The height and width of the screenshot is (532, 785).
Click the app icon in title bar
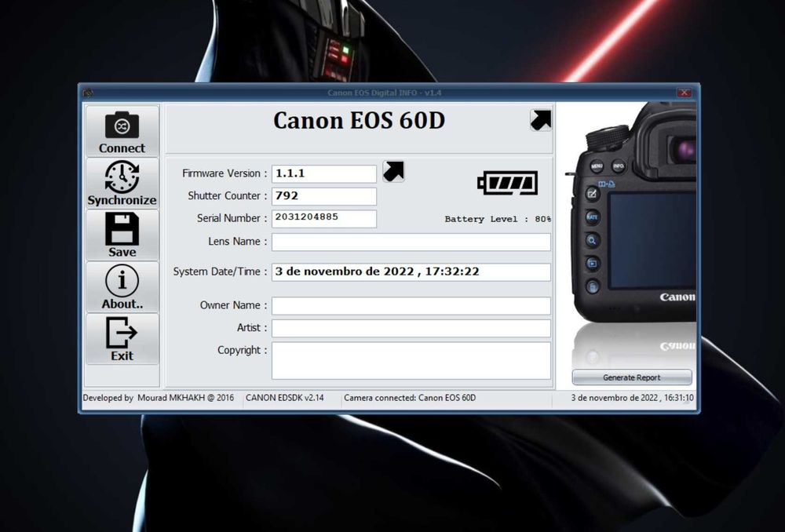point(89,93)
